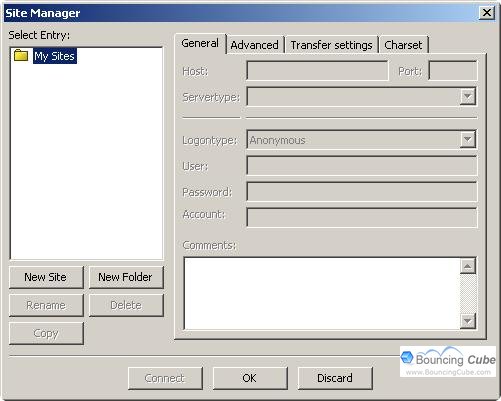Image resolution: width=501 pixels, height=401 pixels.
Task: Click the Copy button
Action: 46,333
